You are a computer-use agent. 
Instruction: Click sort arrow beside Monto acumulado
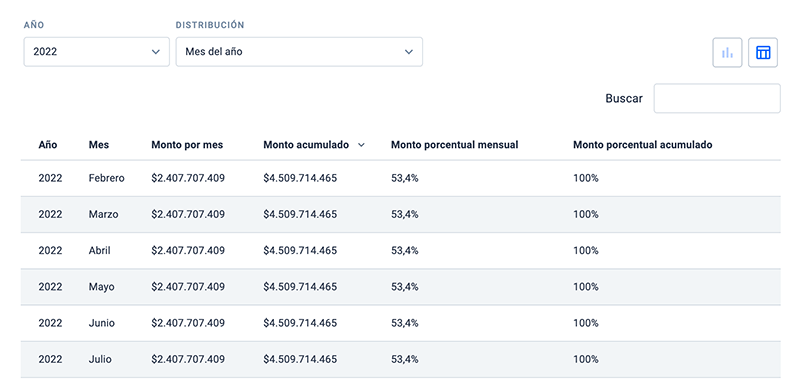[x=361, y=145]
